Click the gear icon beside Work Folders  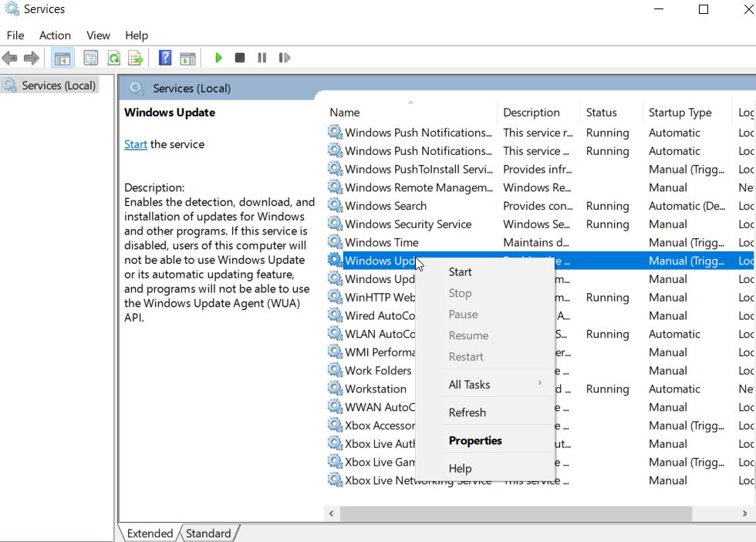pos(335,370)
